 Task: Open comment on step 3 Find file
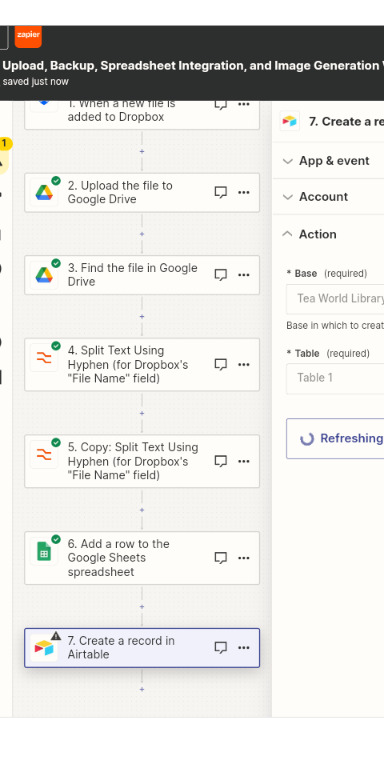[221, 275]
